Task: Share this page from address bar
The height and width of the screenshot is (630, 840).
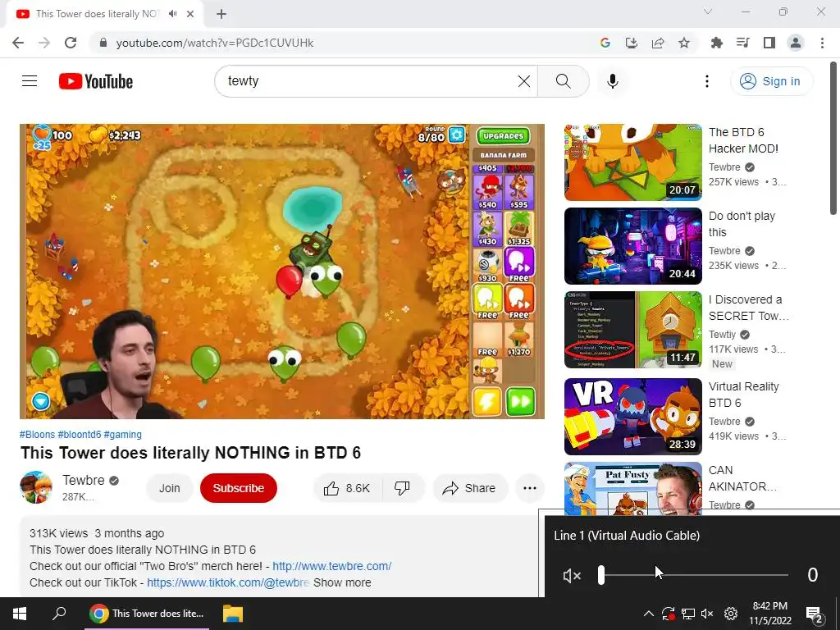Action: click(658, 43)
